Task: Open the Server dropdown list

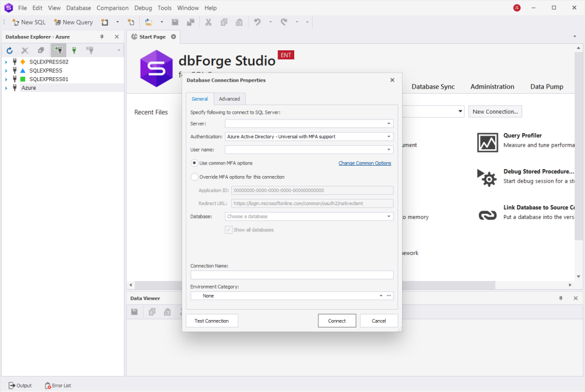Action: click(x=388, y=123)
